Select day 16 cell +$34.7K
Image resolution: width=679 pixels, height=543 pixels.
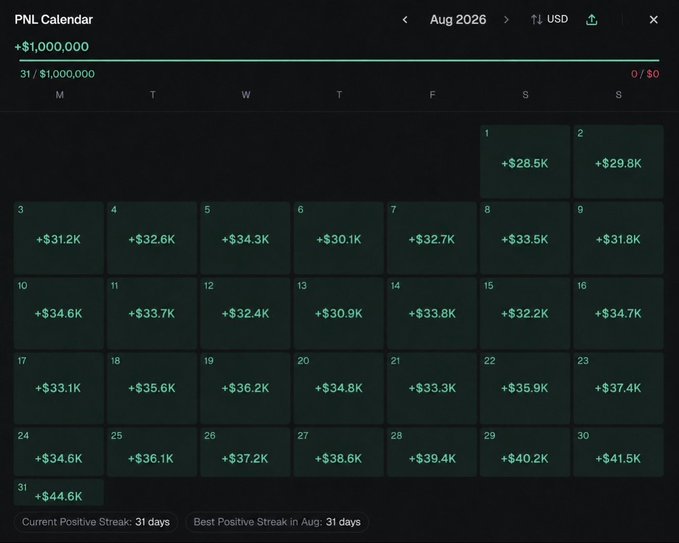click(x=618, y=313)
